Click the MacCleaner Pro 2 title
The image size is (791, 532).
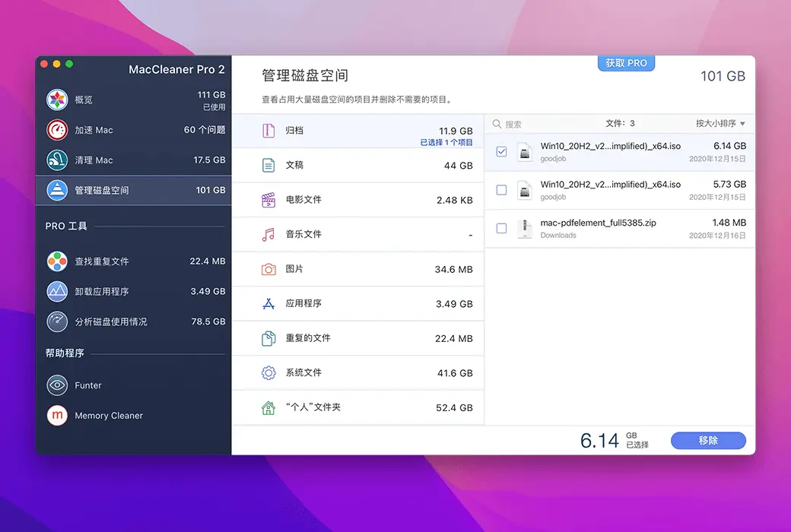click(x=176, y=70)
